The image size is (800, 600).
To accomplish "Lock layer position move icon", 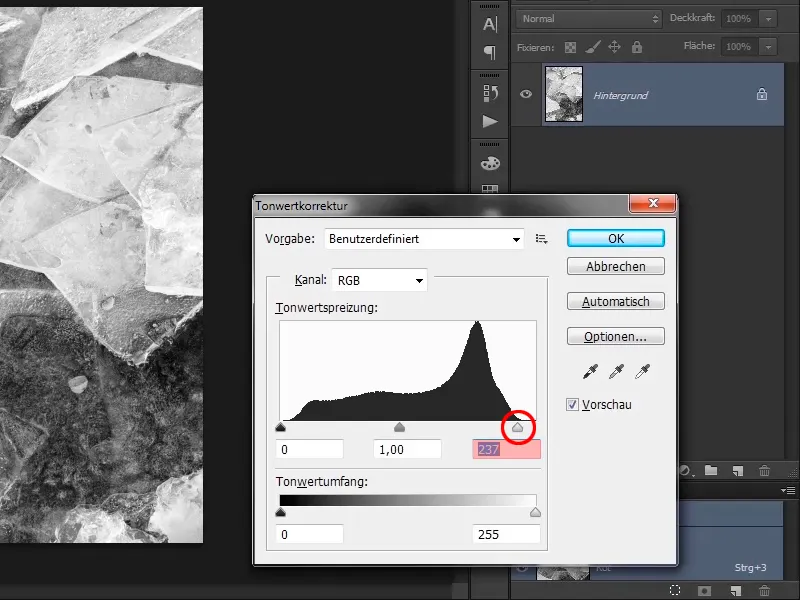I will click(x=614, y=47).
